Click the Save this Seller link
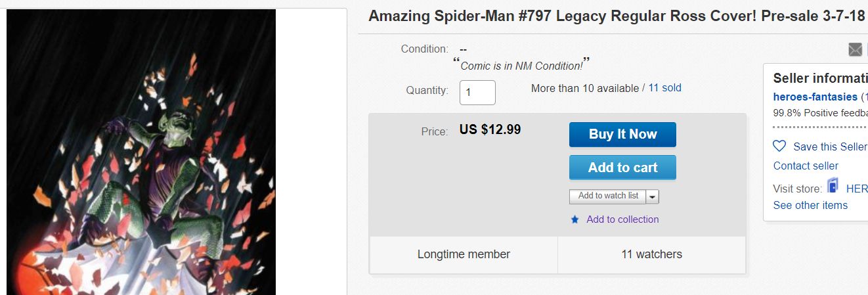The height and width of the screenshot is (295, 868). click(x=830, y=147)
